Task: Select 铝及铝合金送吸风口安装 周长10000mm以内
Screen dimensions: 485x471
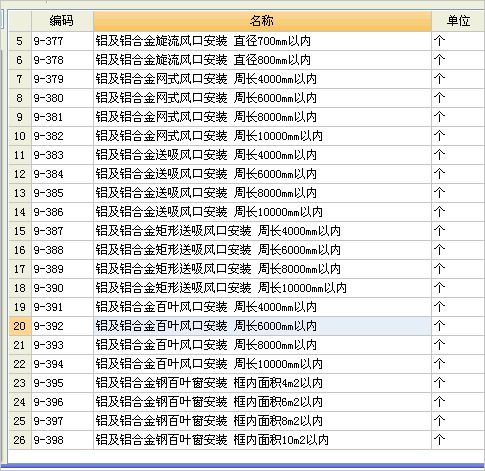Action: pyautogui.click(x=262, y=212)
